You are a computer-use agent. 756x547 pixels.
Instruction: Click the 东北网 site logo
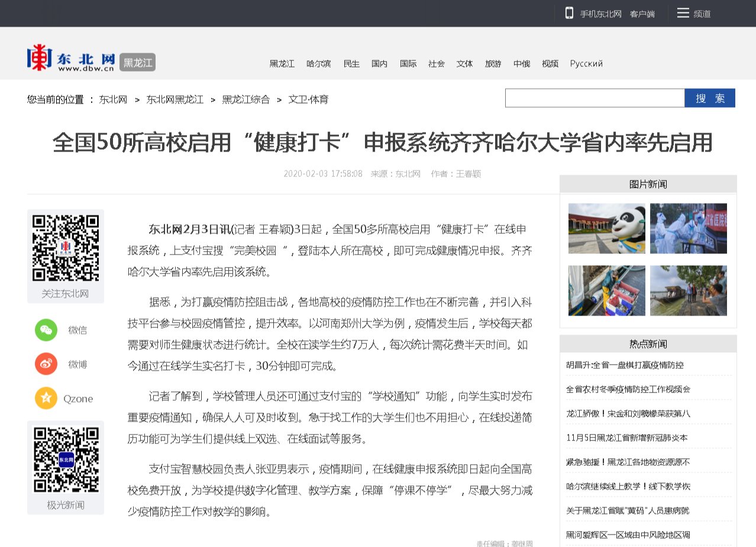point(70,59)
